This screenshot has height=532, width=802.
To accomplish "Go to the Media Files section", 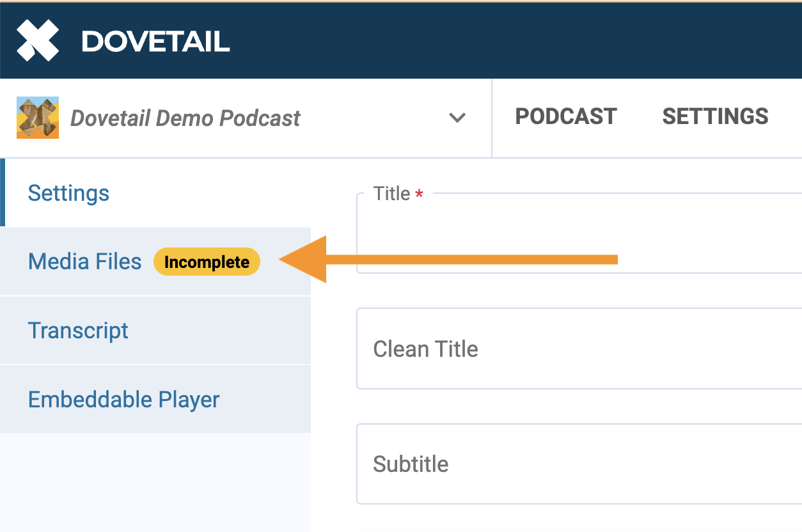I will point(85,262).
